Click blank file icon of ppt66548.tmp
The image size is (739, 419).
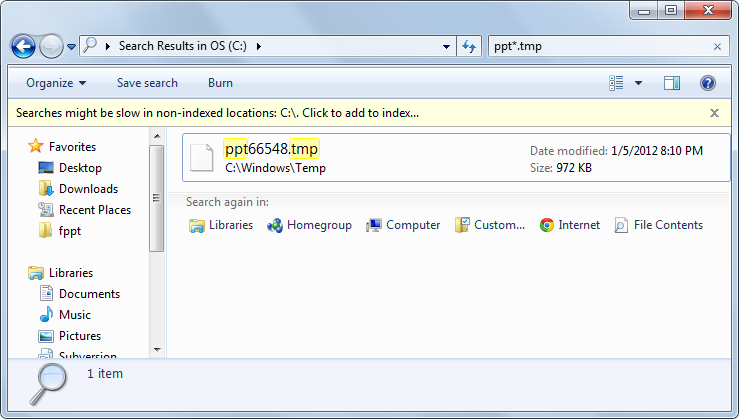pos(201,157)
